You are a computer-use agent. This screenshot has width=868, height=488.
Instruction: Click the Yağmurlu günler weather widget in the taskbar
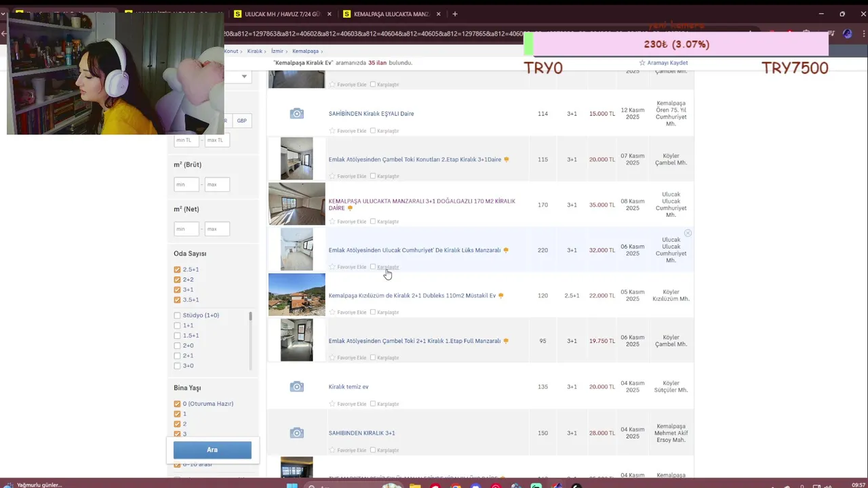click(34, 485)
